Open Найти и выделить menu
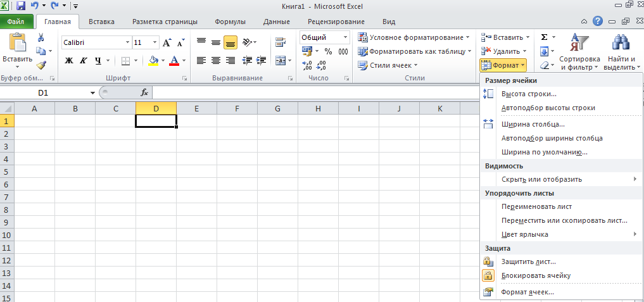The height and width of the screenshot is (302, 644). [x=622, y=52]
